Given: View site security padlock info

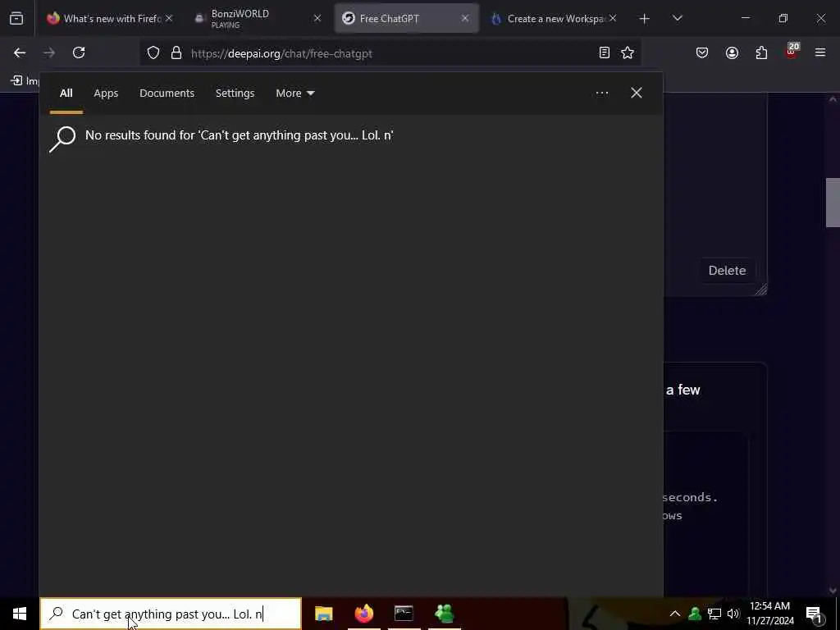Looking at the screenshot, I should pos(176,53).
